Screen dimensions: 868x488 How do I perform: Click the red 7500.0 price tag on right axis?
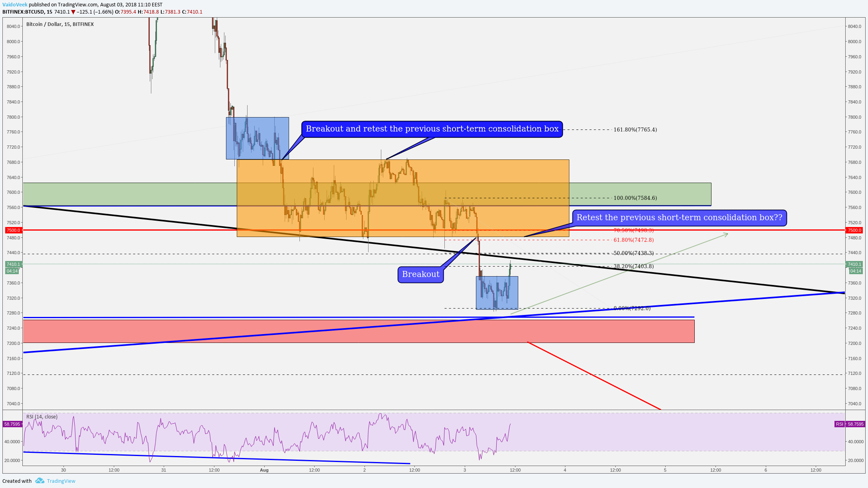[x=855, y=230]
